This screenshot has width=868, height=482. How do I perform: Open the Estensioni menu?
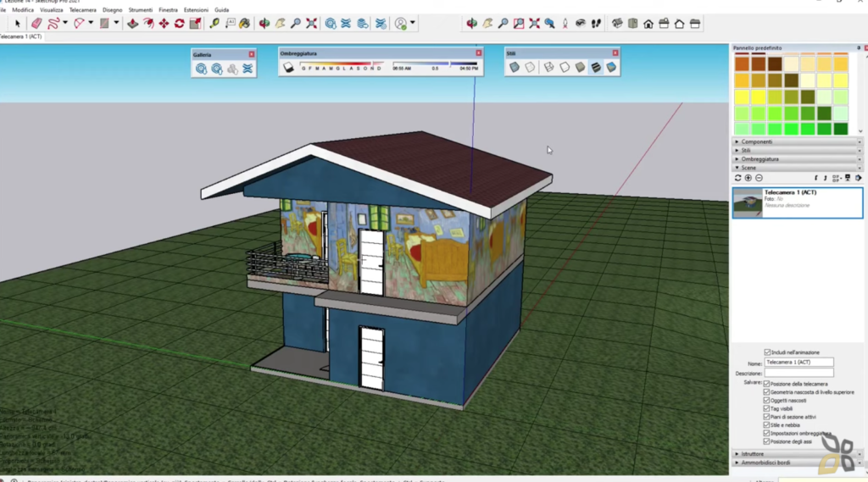tap(196, 10)
